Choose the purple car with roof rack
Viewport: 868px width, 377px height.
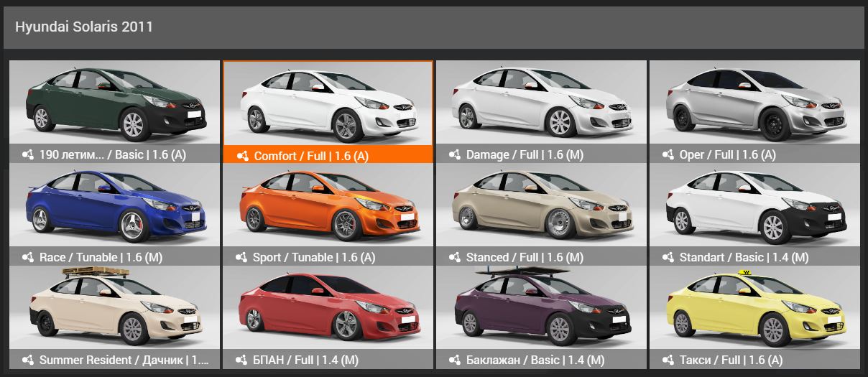[x=541, y=309]
